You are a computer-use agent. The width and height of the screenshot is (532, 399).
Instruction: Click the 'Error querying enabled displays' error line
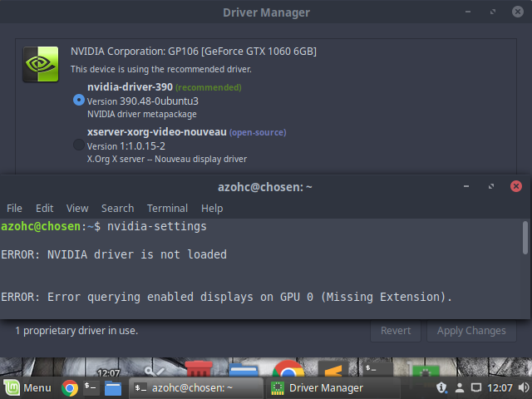tap(226, 298)
